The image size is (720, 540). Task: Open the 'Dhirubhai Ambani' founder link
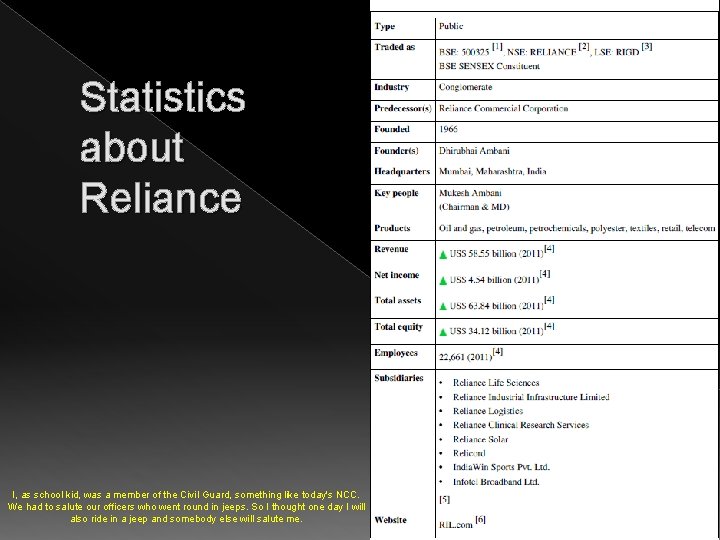tap(474, 151)
